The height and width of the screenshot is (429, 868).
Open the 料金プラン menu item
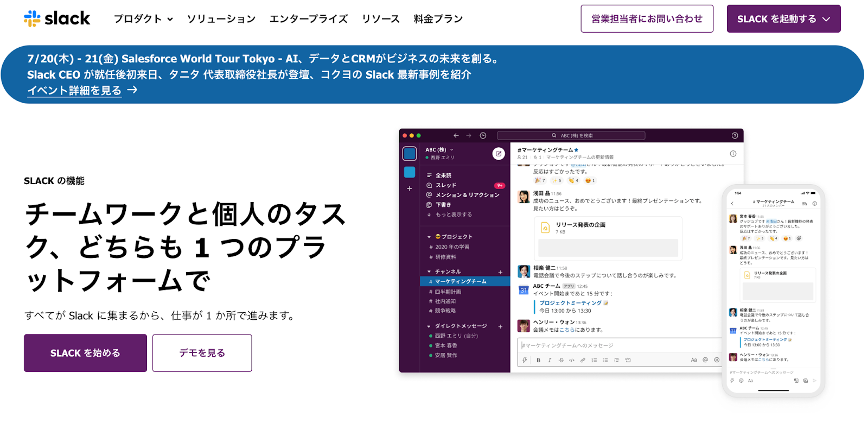(438, 19)
